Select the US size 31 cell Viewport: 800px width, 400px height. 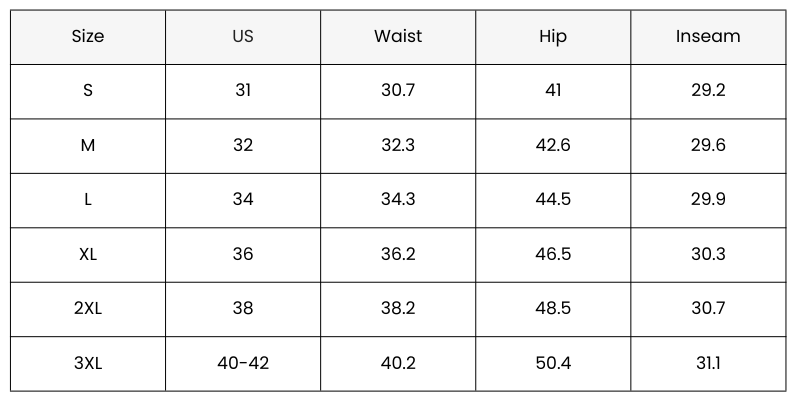(x=243, y=91)
